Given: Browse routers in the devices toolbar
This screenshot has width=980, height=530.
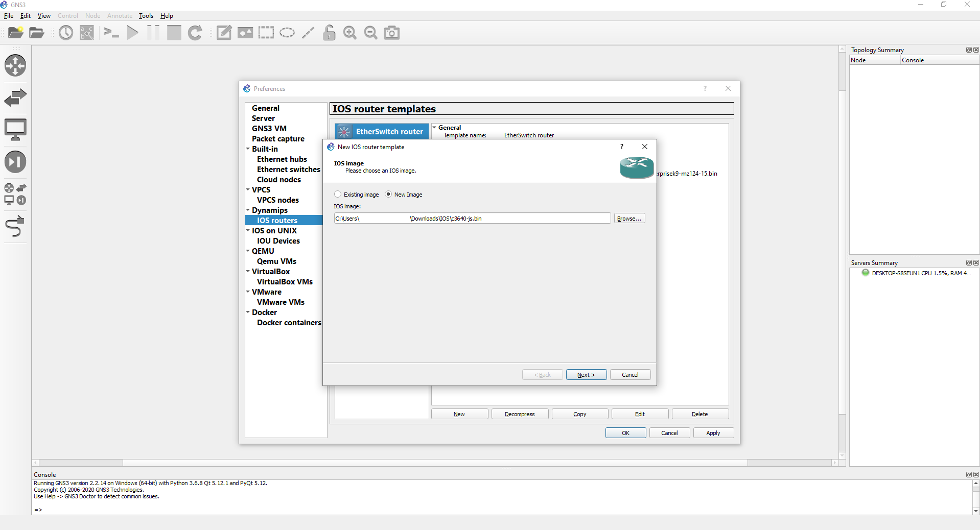Looking at the screenshot, I should pyautogui.click(x=15, y=65).
